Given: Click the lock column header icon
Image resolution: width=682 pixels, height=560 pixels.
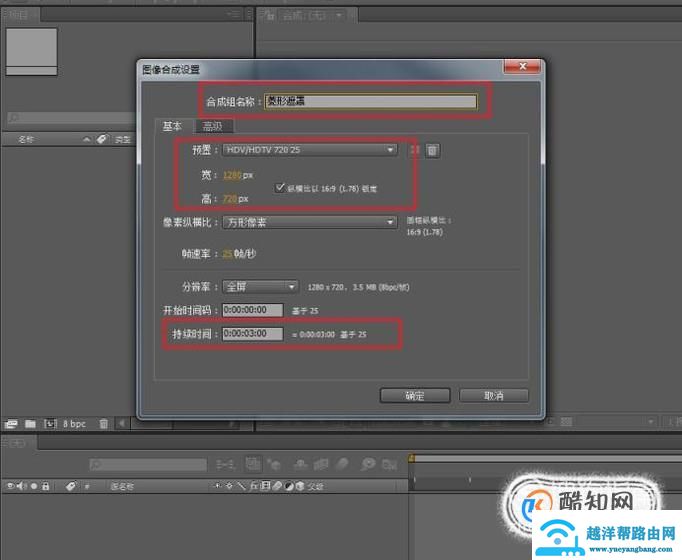Looking at the screenshot, I should [45, 486].
